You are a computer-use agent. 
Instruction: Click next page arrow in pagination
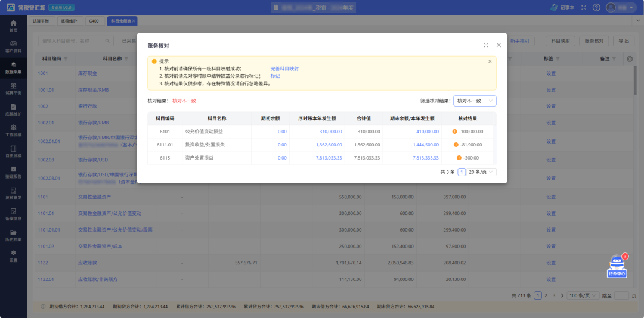pos(562,295)
